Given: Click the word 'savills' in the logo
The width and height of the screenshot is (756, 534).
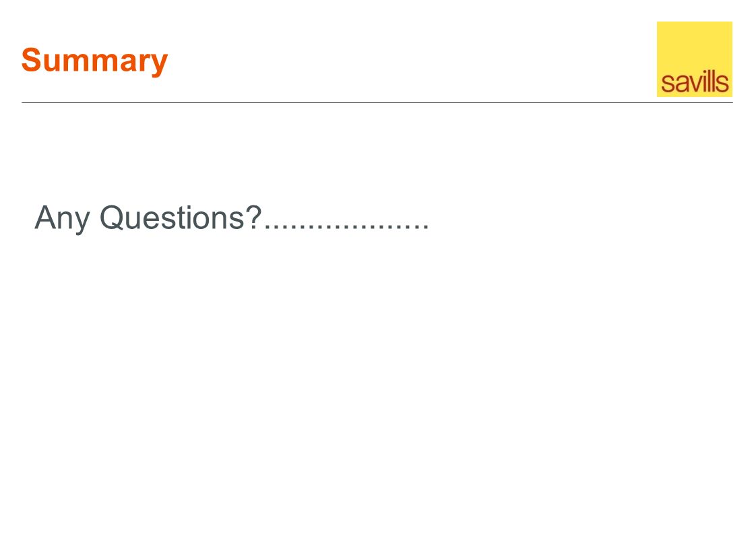Looking at the screenshot, I should point(695,82).
